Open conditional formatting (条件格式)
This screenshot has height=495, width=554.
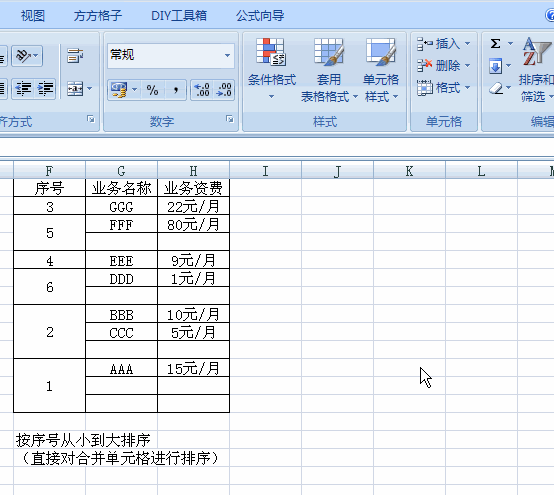pos(271,69)
